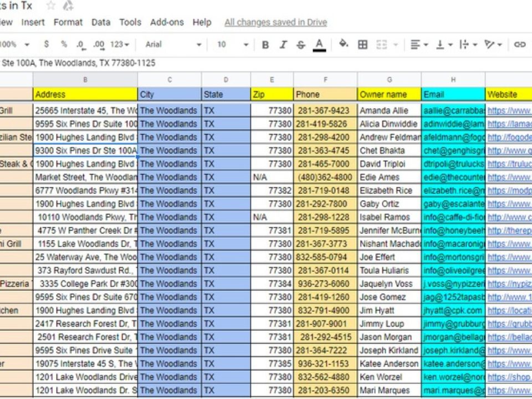Click the Phone header cell
The width and height of the screenshot is (532, 399).
pos(325,94)
